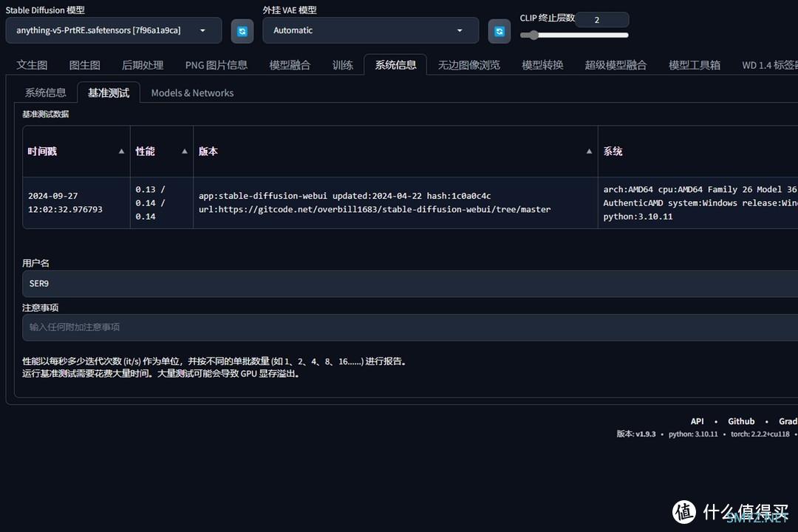Open the Models & Networks sub-tab
Screen dimensions: 798x532
pyautogui.click(x=192, y=92)
